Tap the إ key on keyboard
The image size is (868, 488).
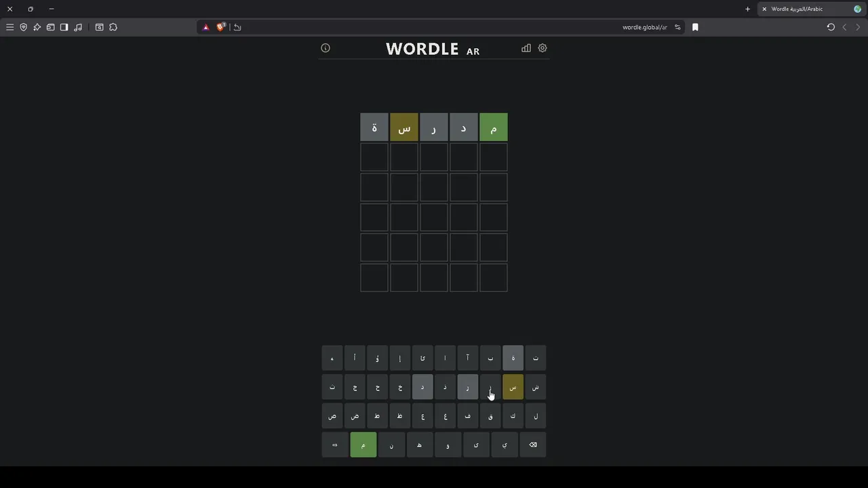[x=400, y=358]
